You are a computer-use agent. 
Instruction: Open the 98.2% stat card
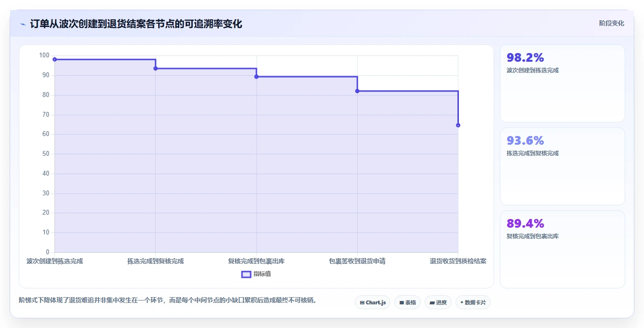point(563,83)
